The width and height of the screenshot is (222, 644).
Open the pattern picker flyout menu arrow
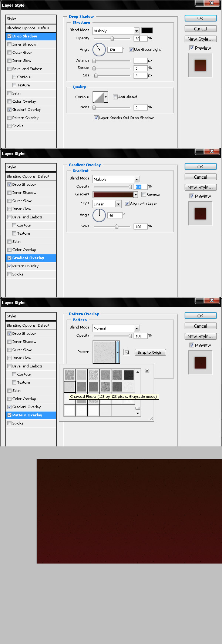click(147, 371)
